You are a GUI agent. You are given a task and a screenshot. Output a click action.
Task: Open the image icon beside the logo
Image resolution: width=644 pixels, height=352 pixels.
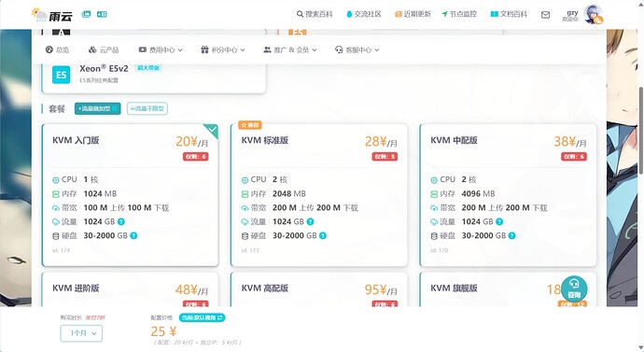pos(86,14)
